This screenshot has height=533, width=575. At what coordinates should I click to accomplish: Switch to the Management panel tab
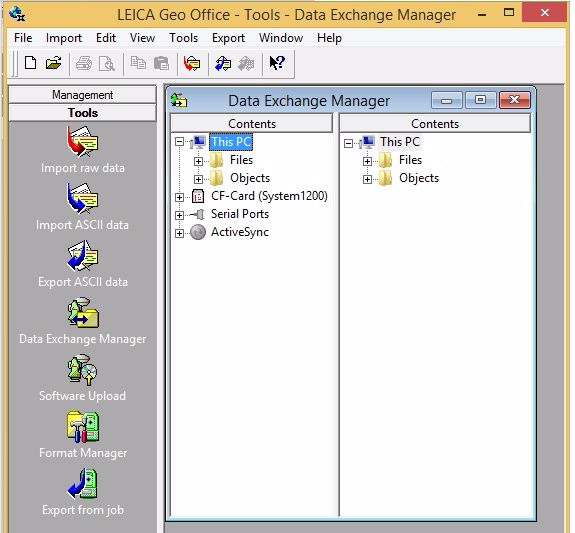[x=83, y=95]
